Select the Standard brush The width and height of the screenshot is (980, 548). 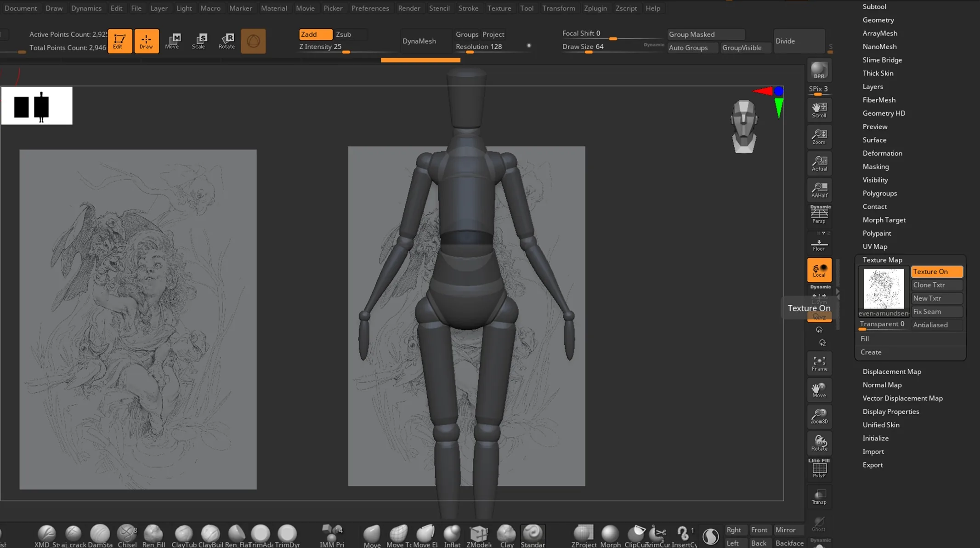pyautogui.click(x=533, y=536)
